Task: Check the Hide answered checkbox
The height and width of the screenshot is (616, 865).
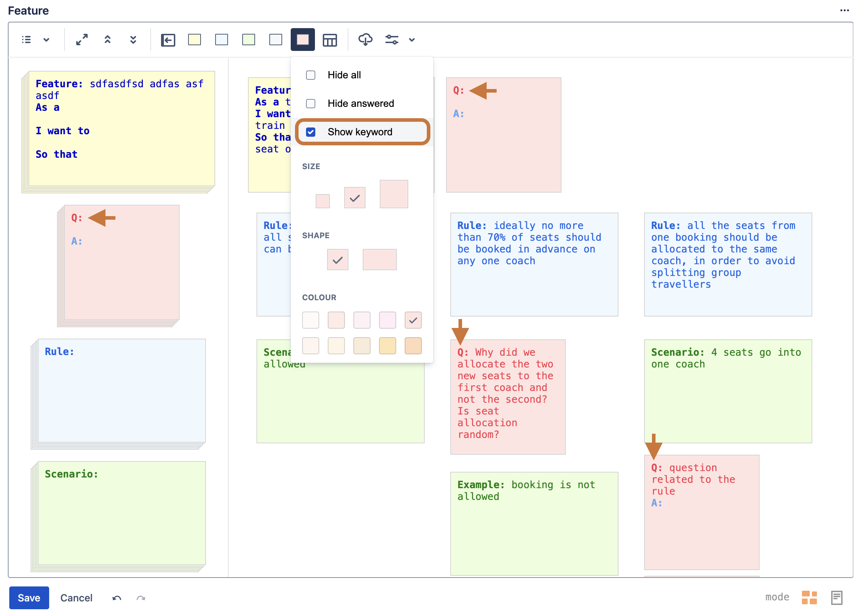Action: coord(311,104)
